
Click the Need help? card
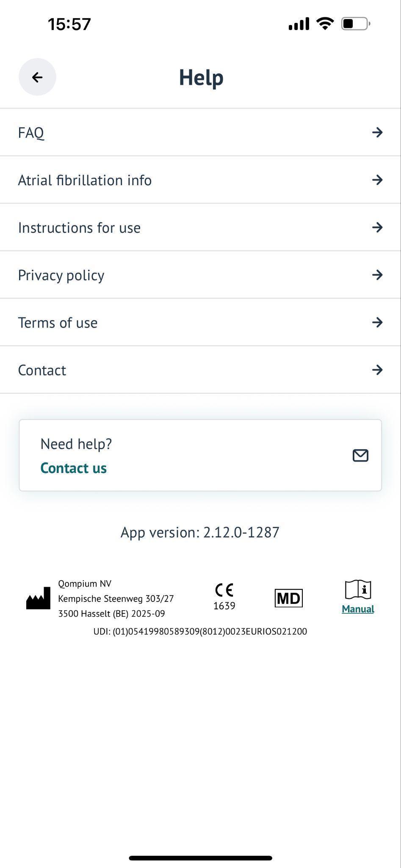[x=200, y=456]
